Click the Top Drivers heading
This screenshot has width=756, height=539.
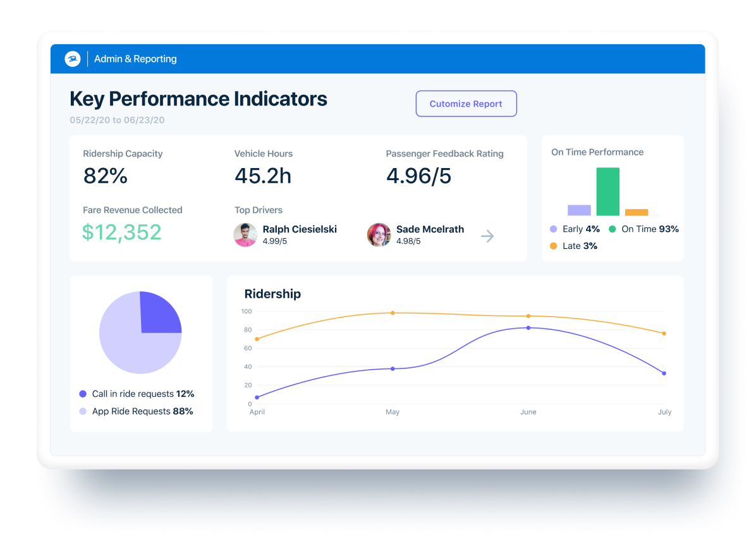tap(259, 210)
